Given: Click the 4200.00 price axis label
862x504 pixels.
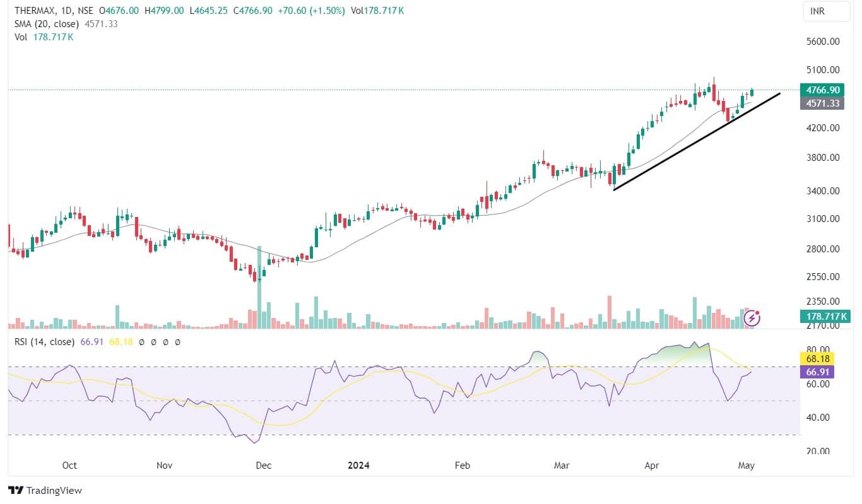Looking at the screenshot, I should pos(824,127).
